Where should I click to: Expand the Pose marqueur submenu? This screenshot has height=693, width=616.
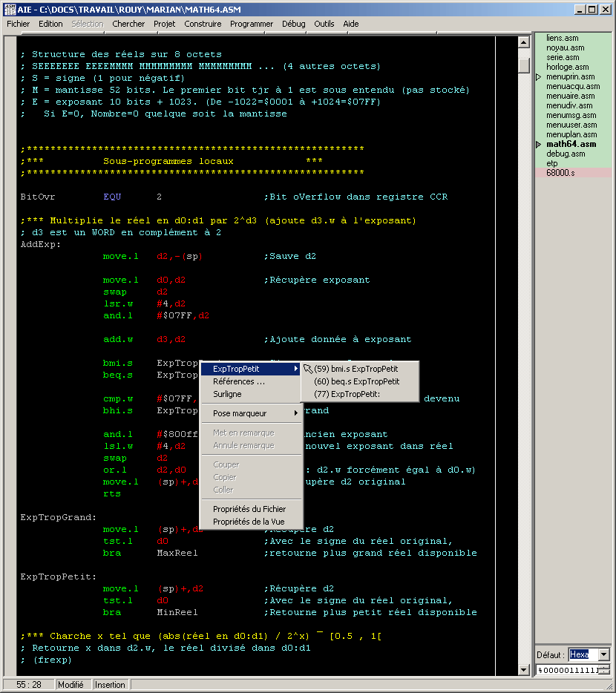click(x=250, y=413)
